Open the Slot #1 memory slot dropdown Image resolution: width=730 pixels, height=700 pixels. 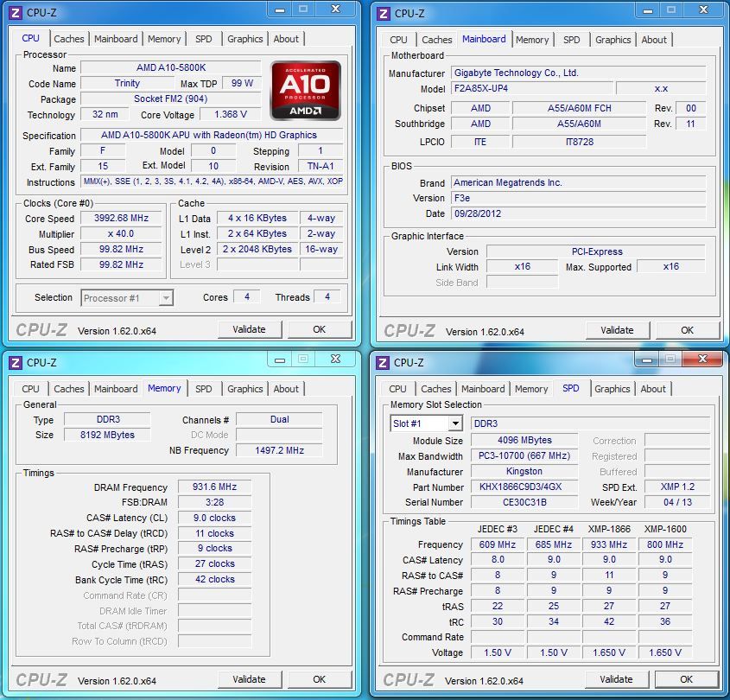426,423
